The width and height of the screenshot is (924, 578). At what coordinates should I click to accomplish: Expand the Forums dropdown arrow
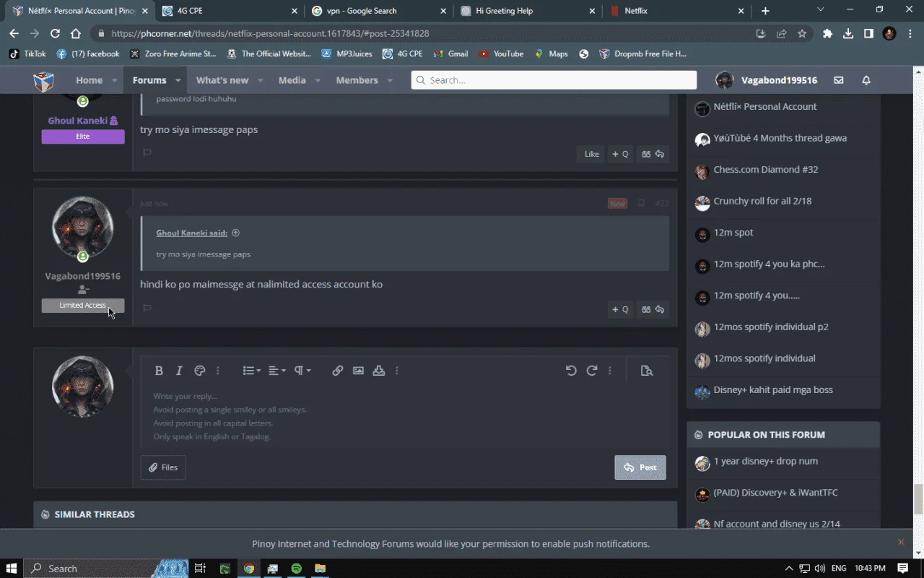point(178,80)
